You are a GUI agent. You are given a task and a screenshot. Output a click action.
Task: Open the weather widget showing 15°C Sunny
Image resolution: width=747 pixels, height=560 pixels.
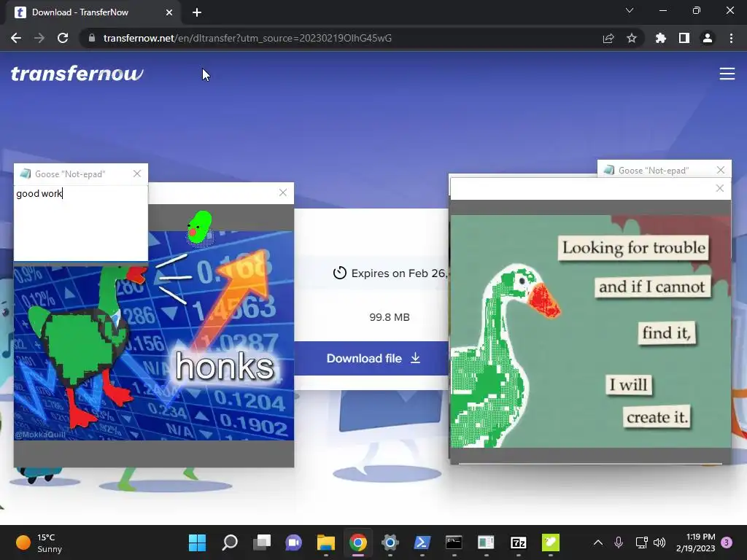tap(39, 542)
